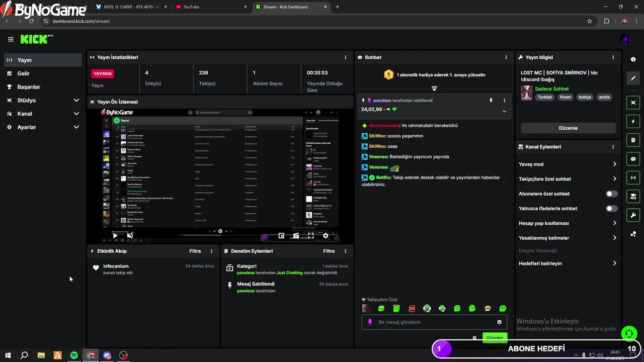
Task: Pick the green emote with a halo
Action: 396,308
